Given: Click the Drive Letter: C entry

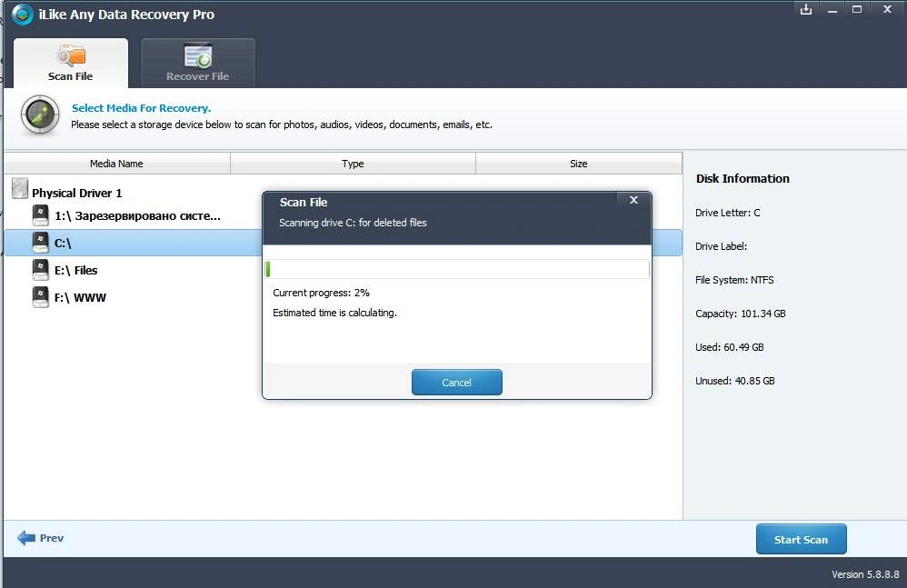Looking at the screenshot, I should pyautogui.click(x=728, y=213).
